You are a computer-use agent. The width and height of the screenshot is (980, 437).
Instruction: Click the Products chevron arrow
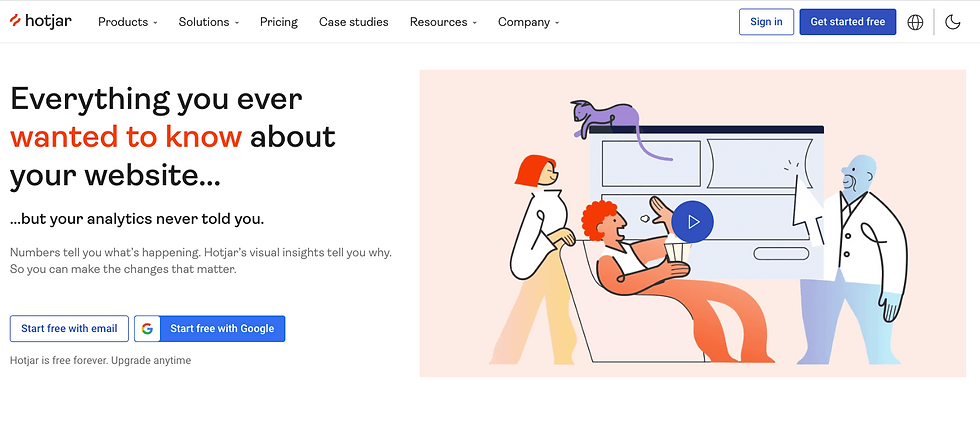tap(155, 23)
